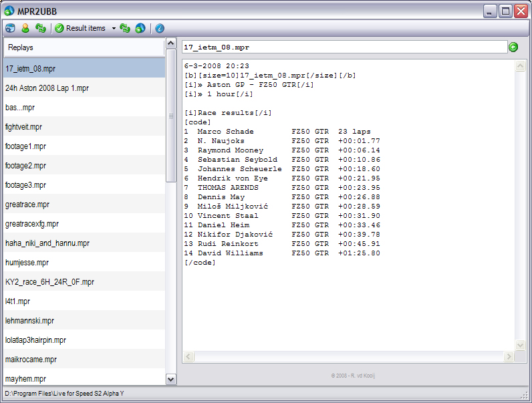
Task: Select bas...mpr in replays list
Action: (84, 107)
